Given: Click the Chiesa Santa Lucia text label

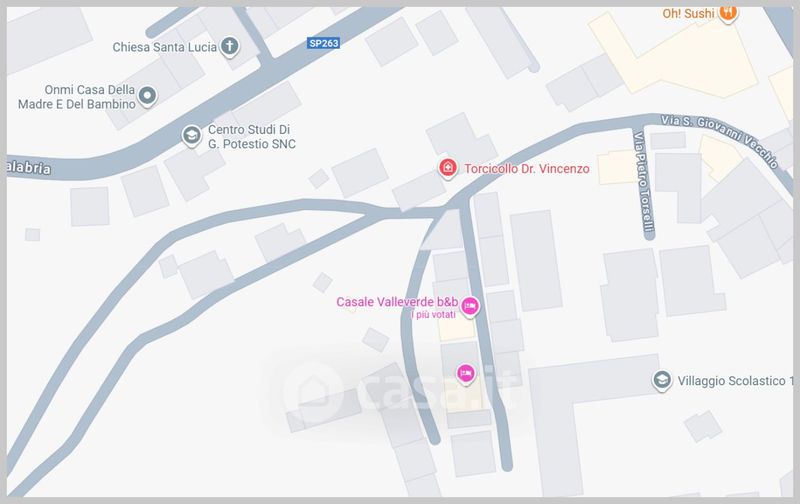Looking at the screenshot, I should tap(165, 47).
